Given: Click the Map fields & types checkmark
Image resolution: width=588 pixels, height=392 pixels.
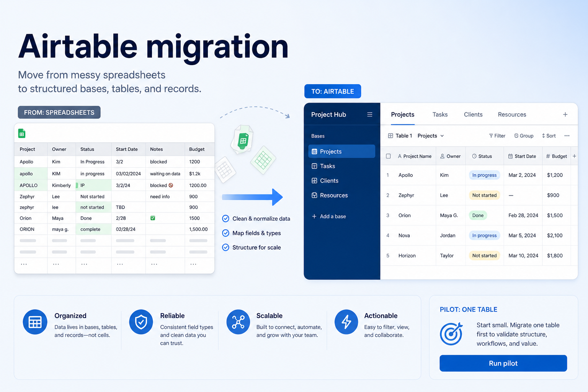Looking at the screenshot, I should (226, 233).
